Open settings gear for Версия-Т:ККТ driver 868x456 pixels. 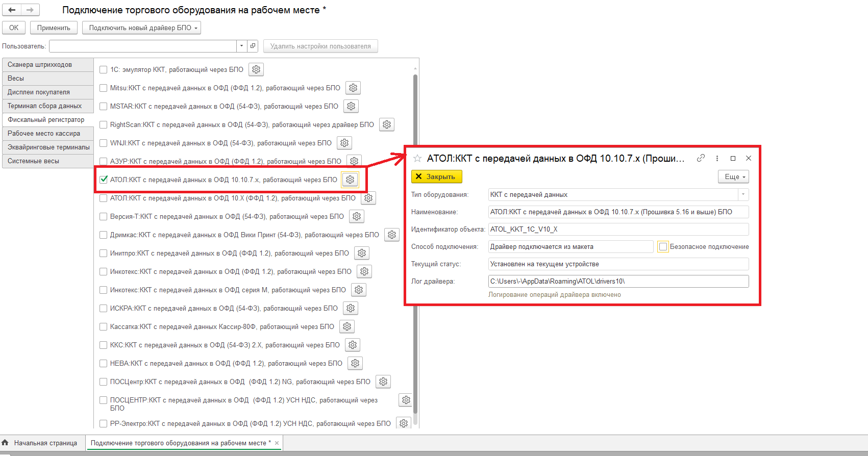357,216
